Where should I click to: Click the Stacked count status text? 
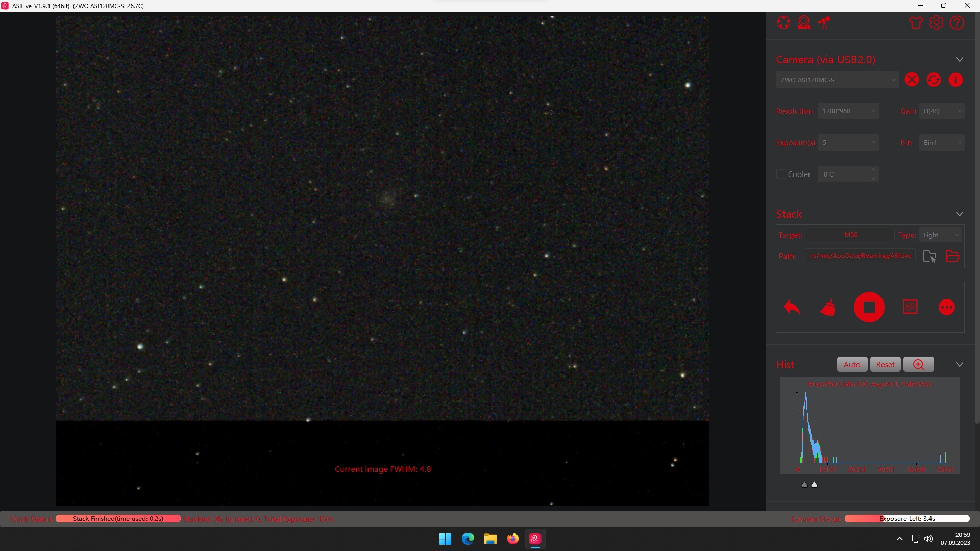[x=258, y=519]
